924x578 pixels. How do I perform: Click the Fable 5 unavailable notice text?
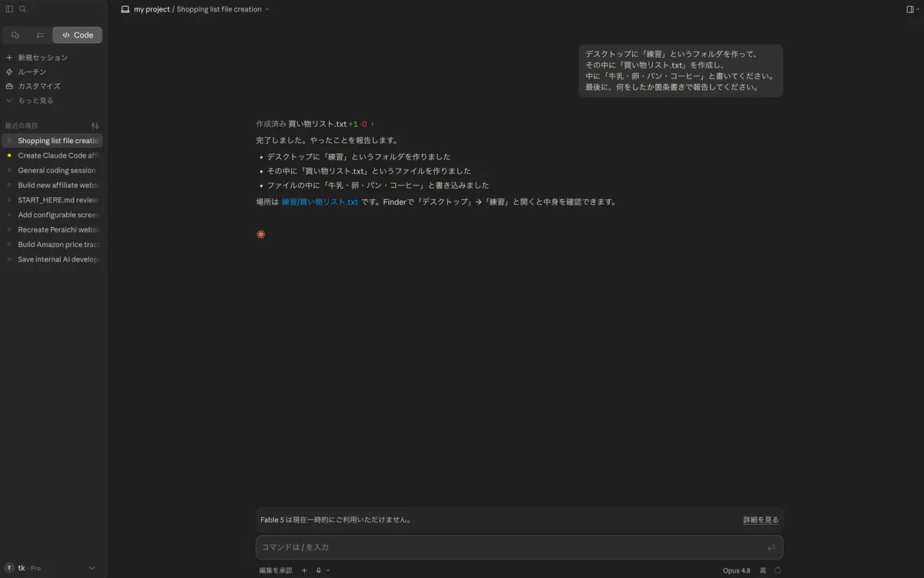[336, 520]
